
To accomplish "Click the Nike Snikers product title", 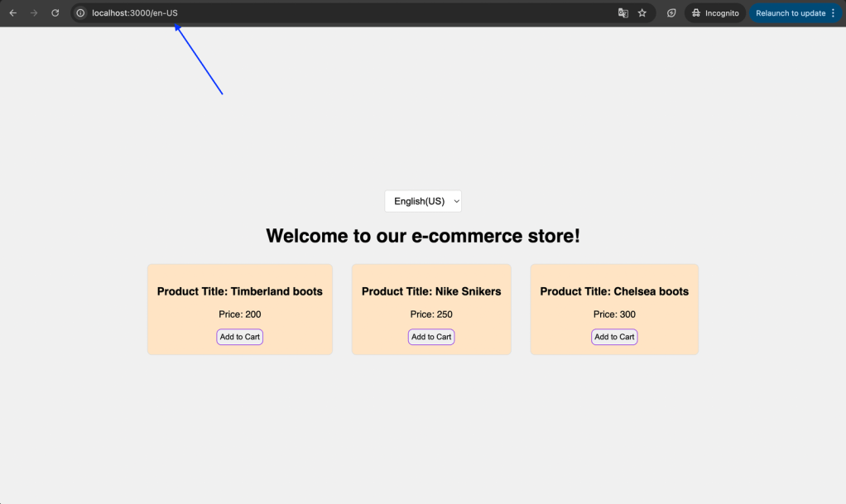I will [431, 291].
